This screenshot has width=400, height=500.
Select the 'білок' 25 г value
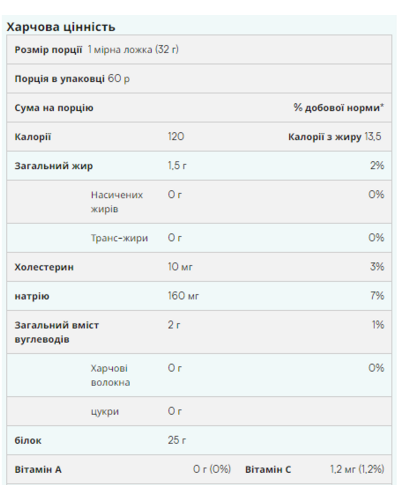pyautogui.click(x=177, y=440)
